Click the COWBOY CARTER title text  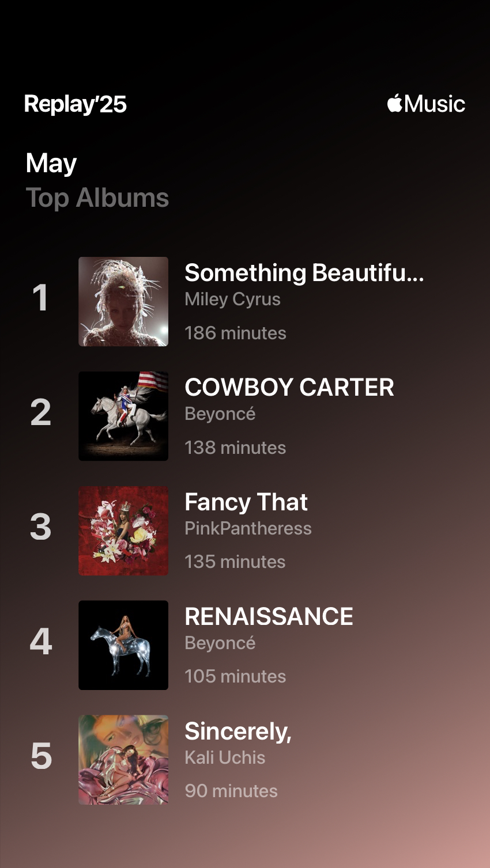click(x=289, y=387)
